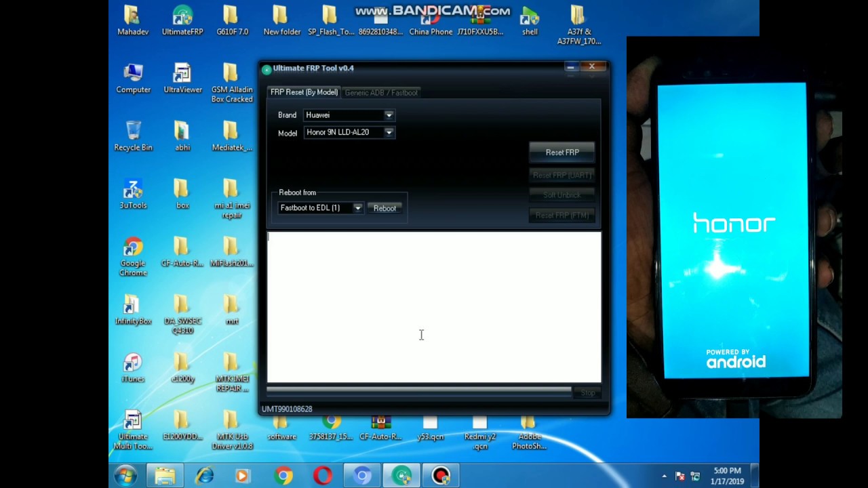Screen dimensions: 868x488
Task: Open the box folder on desktop
Action: (x=182, y=195)
